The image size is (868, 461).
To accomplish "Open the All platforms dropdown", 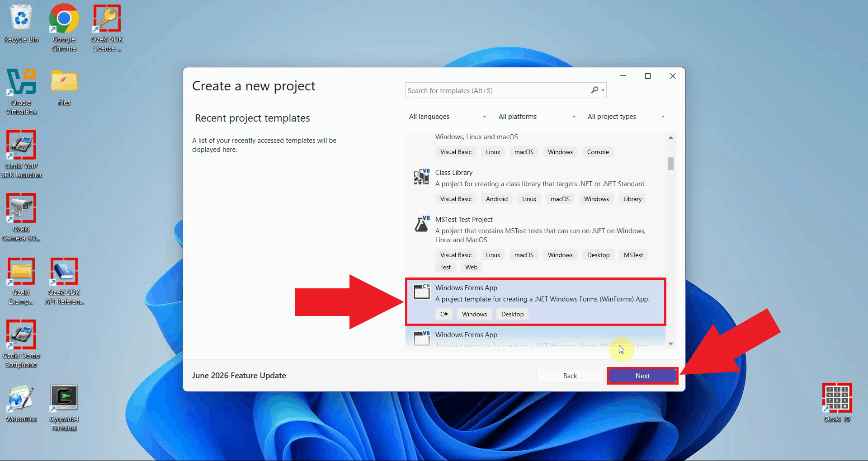I will (537, 117).
